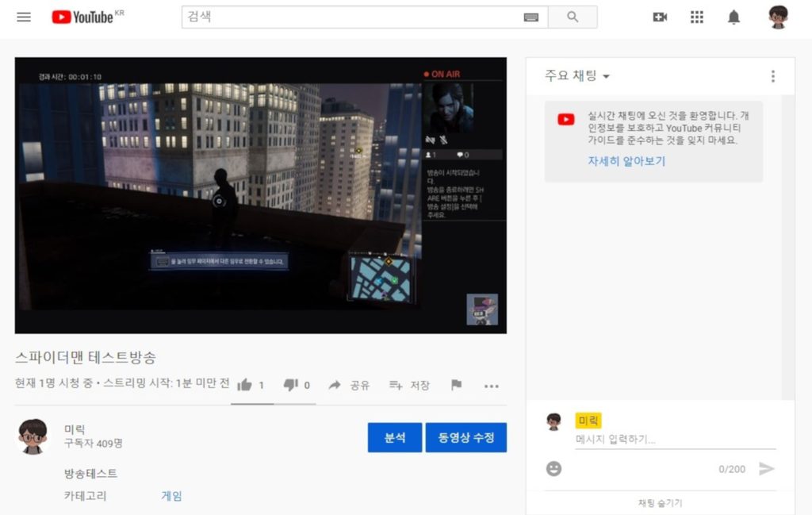This screenshot has height=515, width=812.
Task: Click the channel watermark in video corner
Action: [482, 309]
